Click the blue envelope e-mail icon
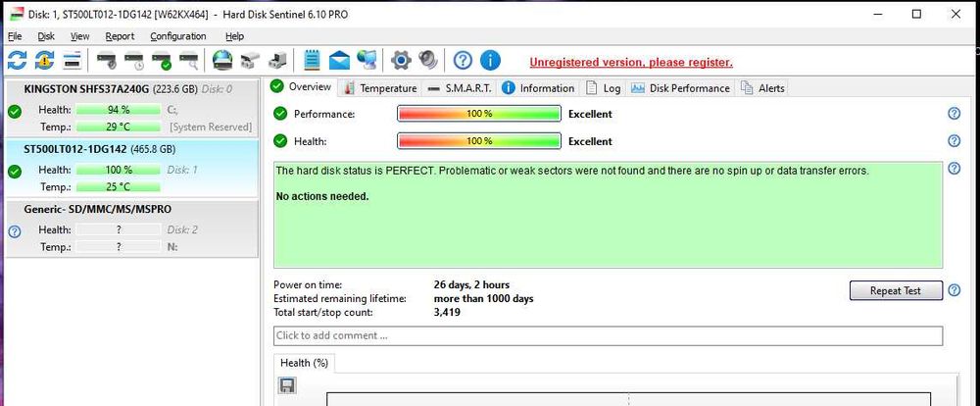This screenshot has width=980, height=406. (339, 60)
